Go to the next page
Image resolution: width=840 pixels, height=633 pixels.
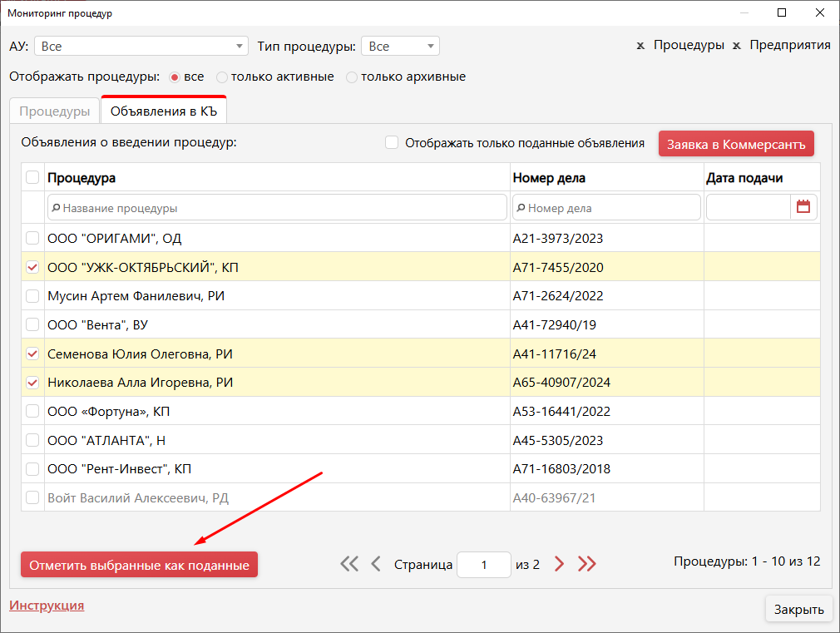click(x=559, y=564)
